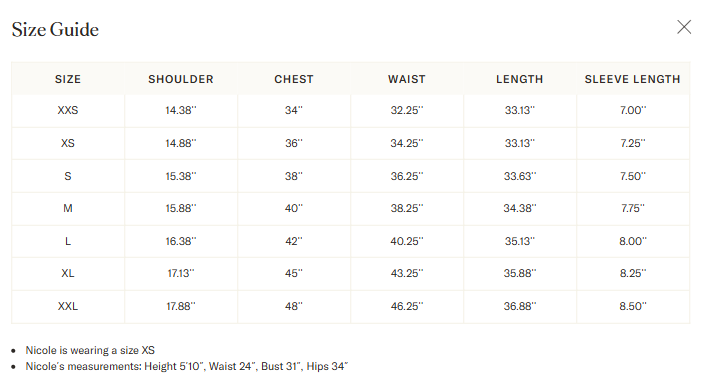This screenshot has height=384, width=701.
Task: Select the LENGTH column header
Action: point(519,79)
